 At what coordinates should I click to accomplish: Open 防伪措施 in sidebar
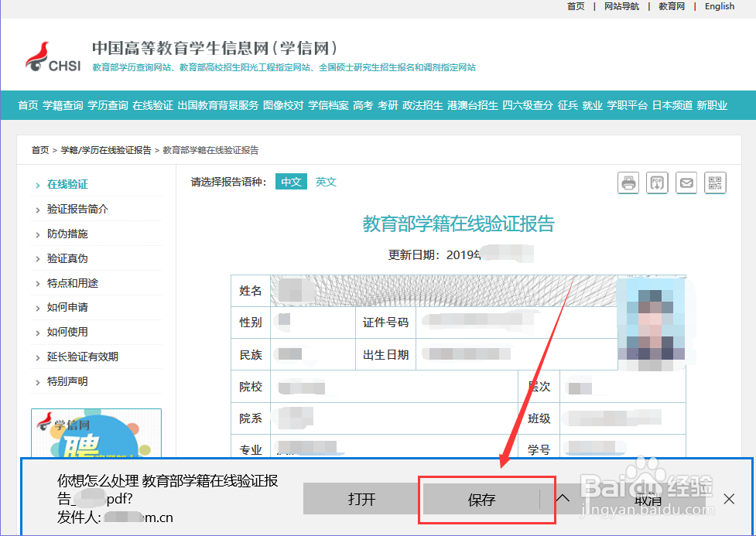coord(67,234)
